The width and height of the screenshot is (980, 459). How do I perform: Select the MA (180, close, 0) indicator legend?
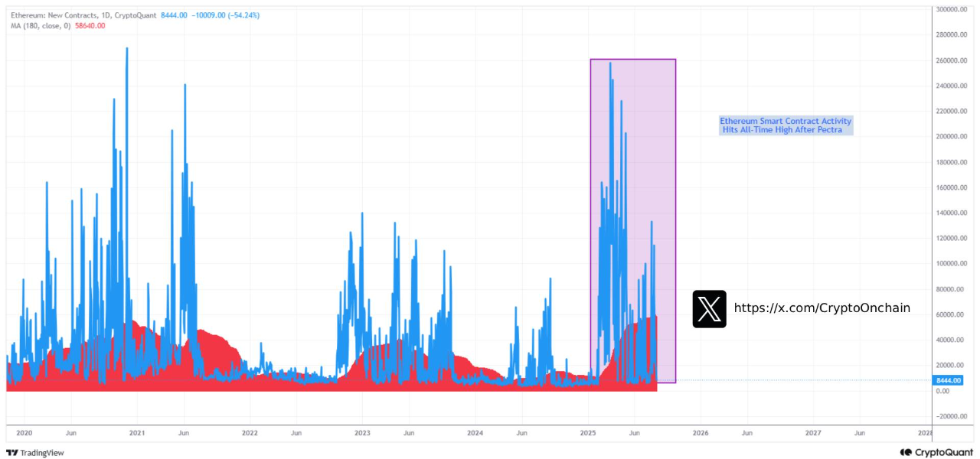click(x=41, y=25)
